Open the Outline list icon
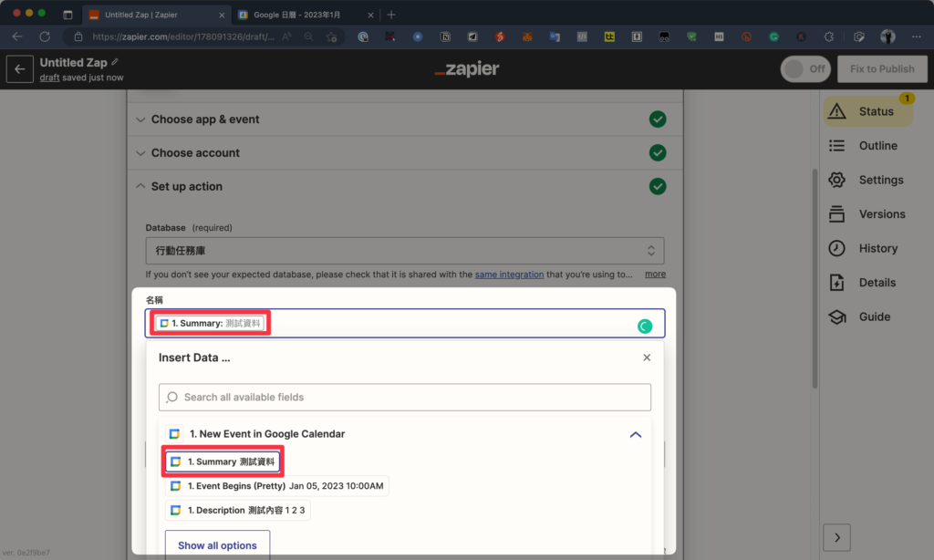 pos(837,145)
